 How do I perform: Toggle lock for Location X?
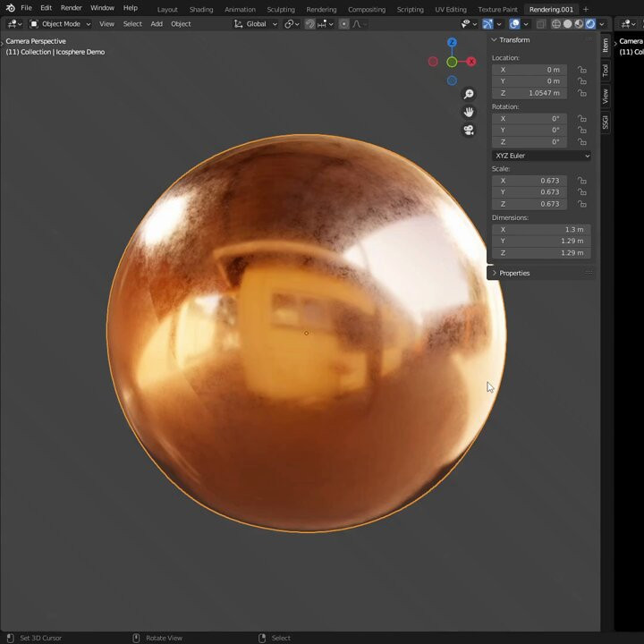[x=582, y=70]
